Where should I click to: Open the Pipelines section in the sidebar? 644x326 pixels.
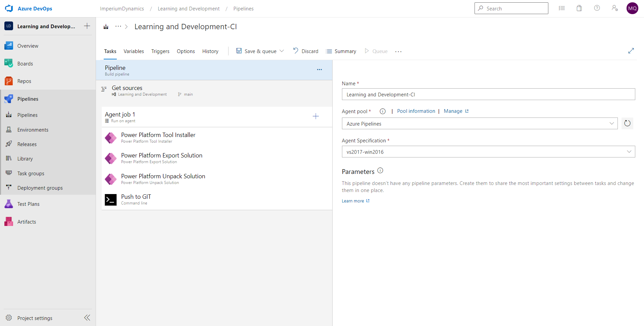[28, 99]
